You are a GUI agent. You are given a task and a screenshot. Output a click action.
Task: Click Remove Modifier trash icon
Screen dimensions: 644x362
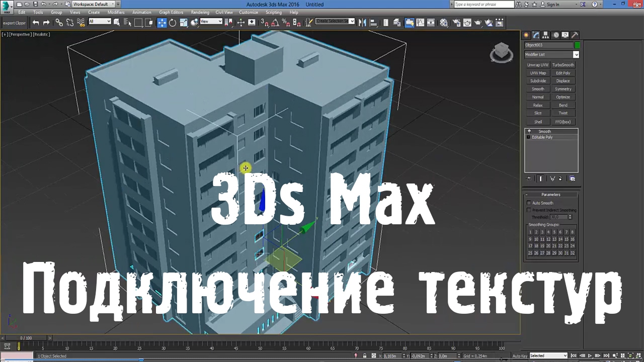point(560,178)
